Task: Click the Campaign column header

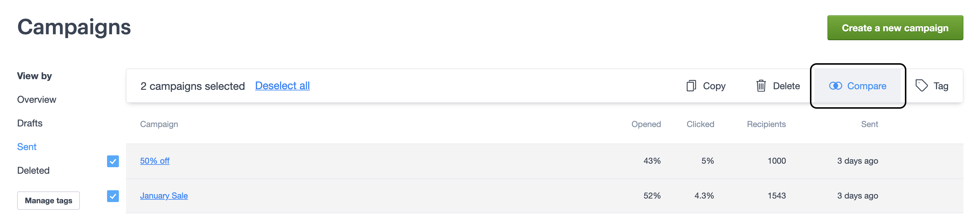Action: tap(159, 124)
